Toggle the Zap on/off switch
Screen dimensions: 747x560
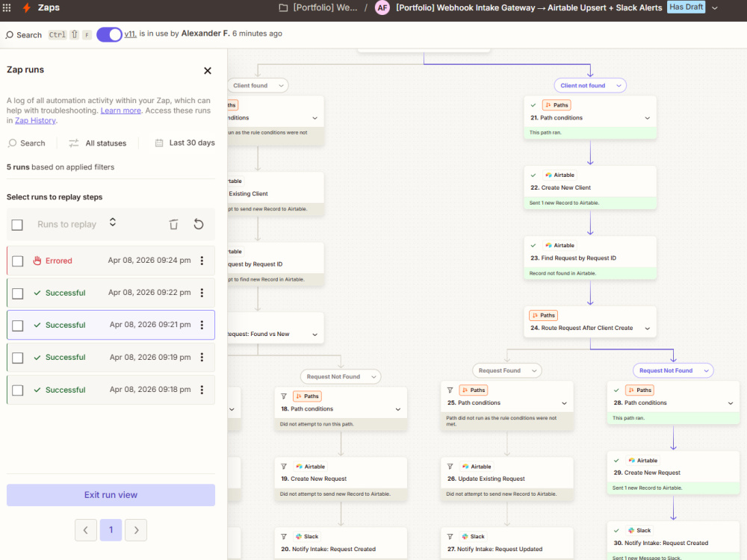click(x=110, y=34)
